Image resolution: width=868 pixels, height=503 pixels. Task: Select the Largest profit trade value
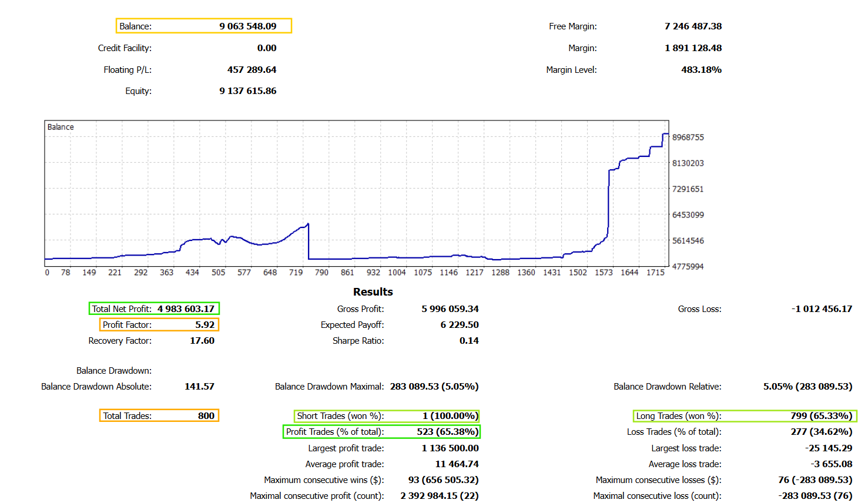tap(450, 448)
